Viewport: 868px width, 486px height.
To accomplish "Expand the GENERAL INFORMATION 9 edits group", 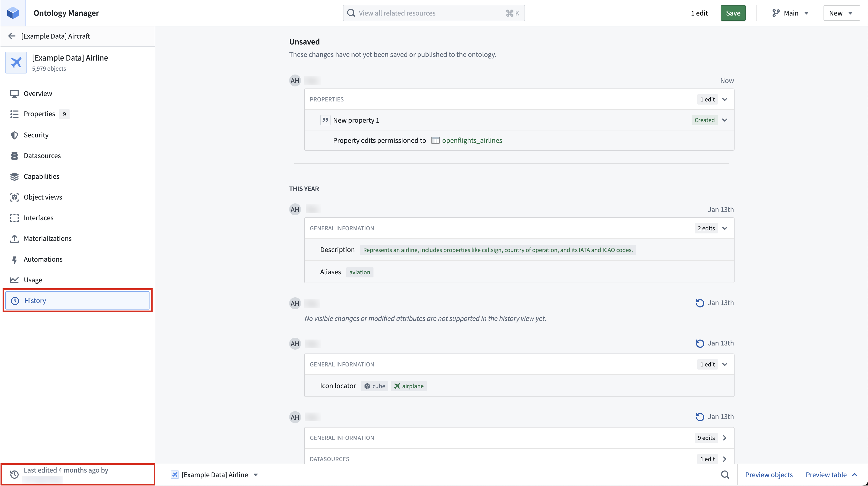I will tap(724, 438).
